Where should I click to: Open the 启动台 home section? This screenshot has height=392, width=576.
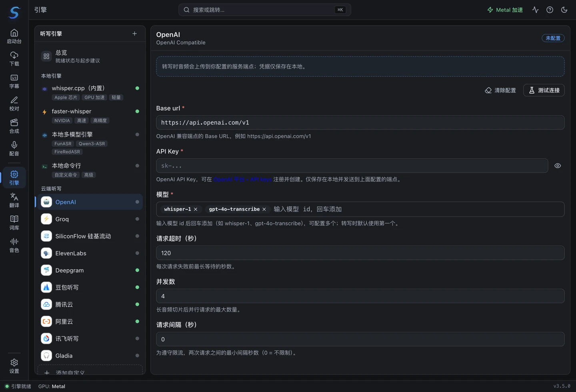pyautogui.click(x=14, y=36)
